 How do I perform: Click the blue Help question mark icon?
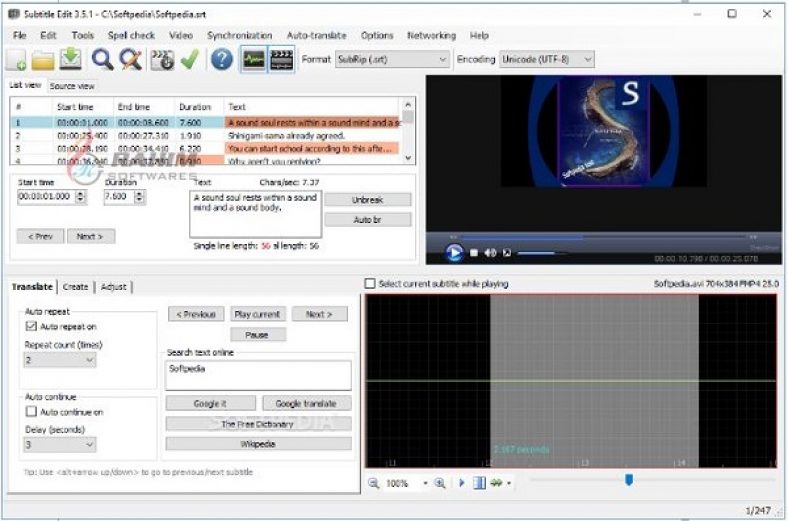click(221, 60)
